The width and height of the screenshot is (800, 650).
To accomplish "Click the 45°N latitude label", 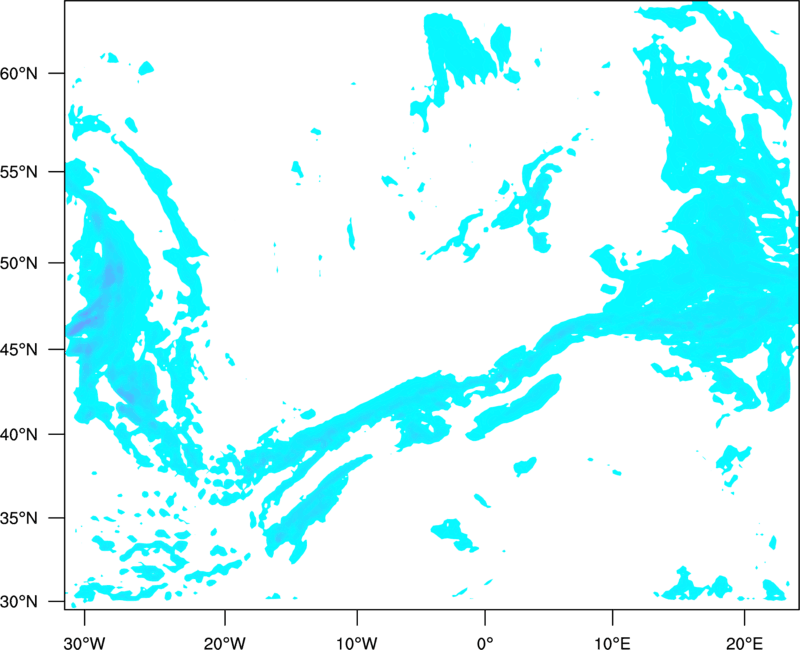I will click(19, 349).
